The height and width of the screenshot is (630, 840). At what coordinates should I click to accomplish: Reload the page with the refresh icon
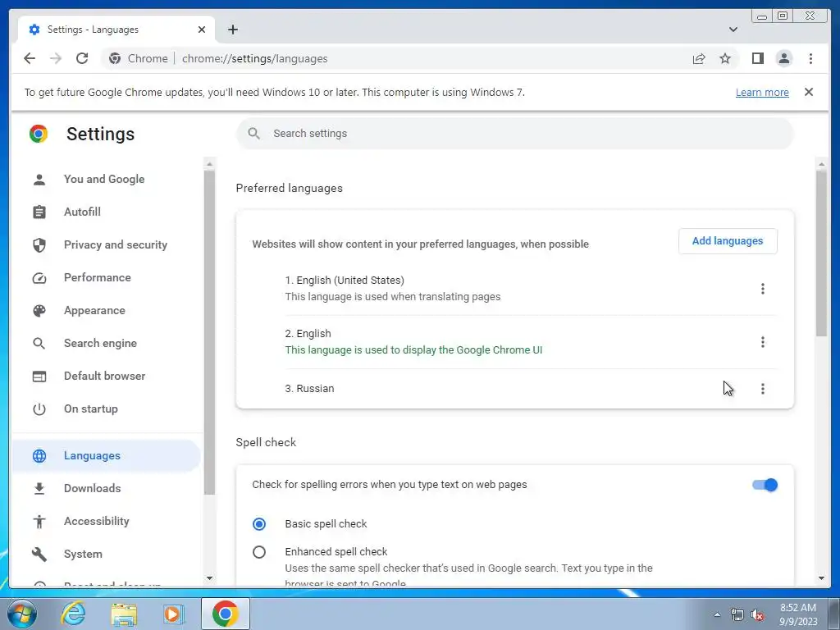[x=82, y=58]
